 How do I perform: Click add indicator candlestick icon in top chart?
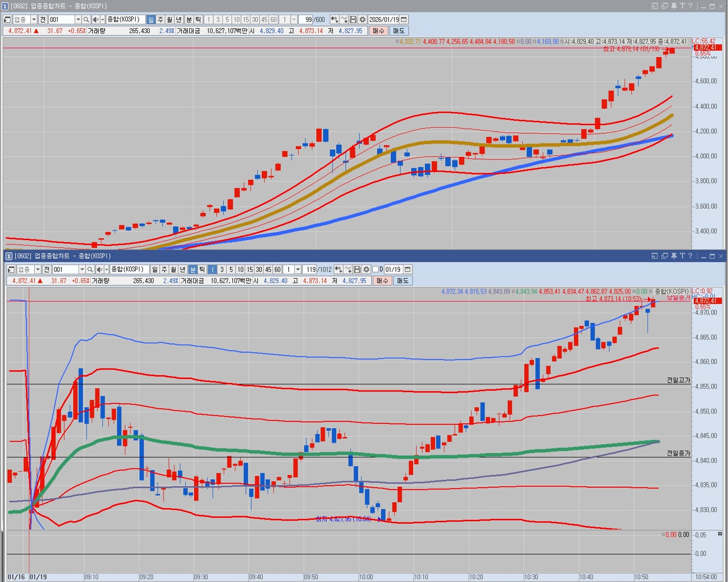[x=334, y=19]
